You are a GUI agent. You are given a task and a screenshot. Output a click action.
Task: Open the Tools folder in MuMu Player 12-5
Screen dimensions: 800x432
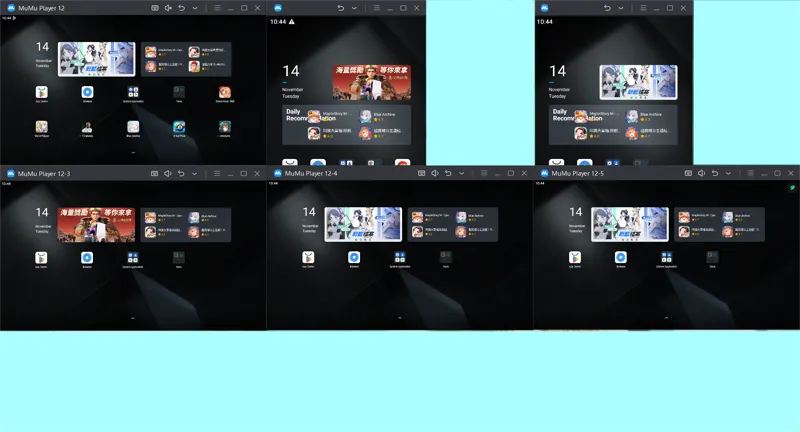click(x=713, y=258)
